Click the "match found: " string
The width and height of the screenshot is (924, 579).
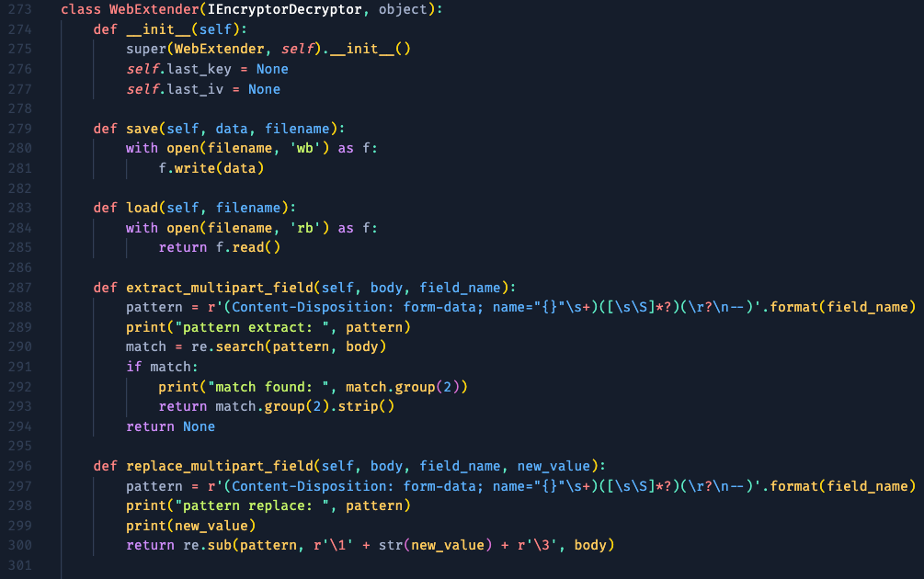coord(268,387)
